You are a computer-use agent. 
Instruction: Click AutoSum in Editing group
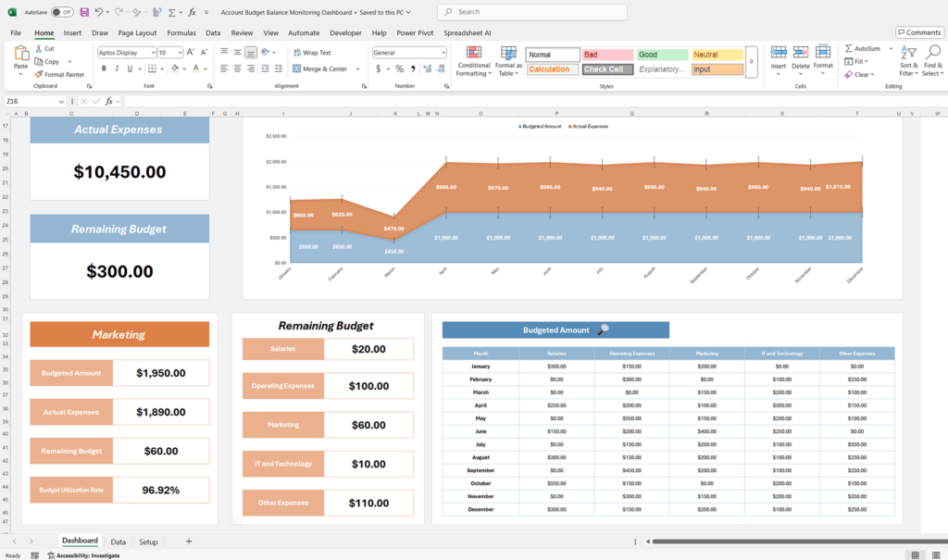pos(863,48)
